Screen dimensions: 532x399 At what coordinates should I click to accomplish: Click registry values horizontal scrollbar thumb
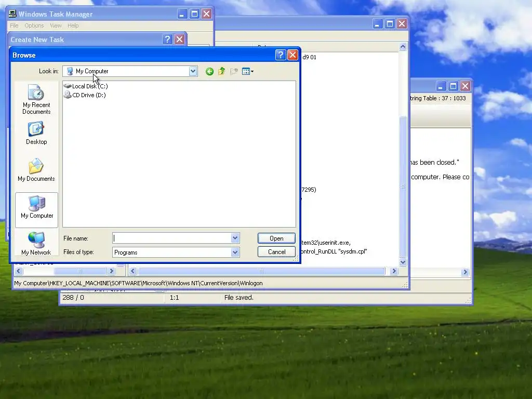point(261,271)
